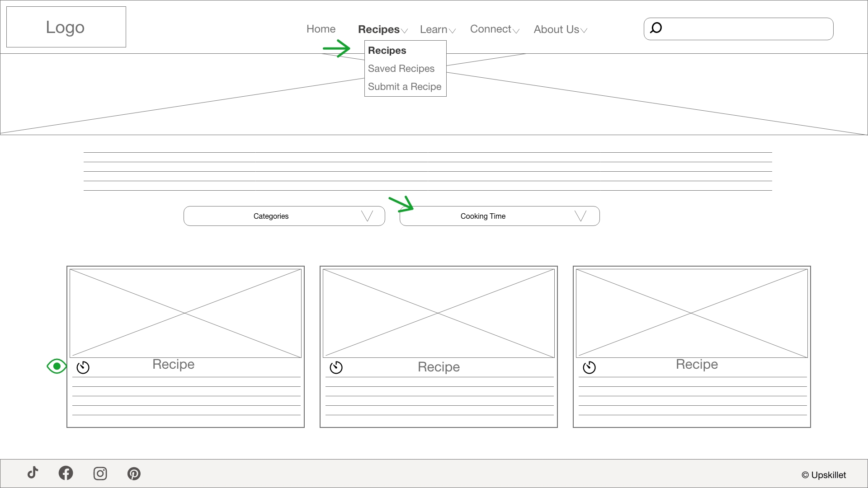Open the TikTok social media icon
The height and width of the screenshot is (488, 868).
click(33, 473)
